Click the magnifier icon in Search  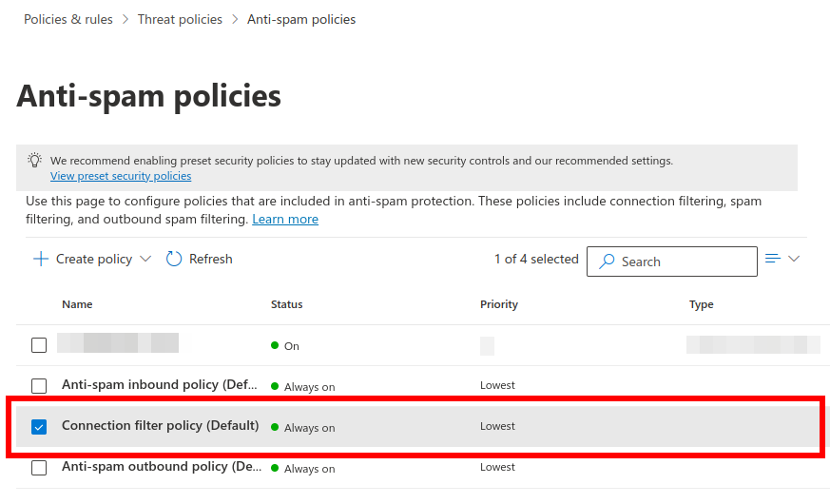(607, 261)
